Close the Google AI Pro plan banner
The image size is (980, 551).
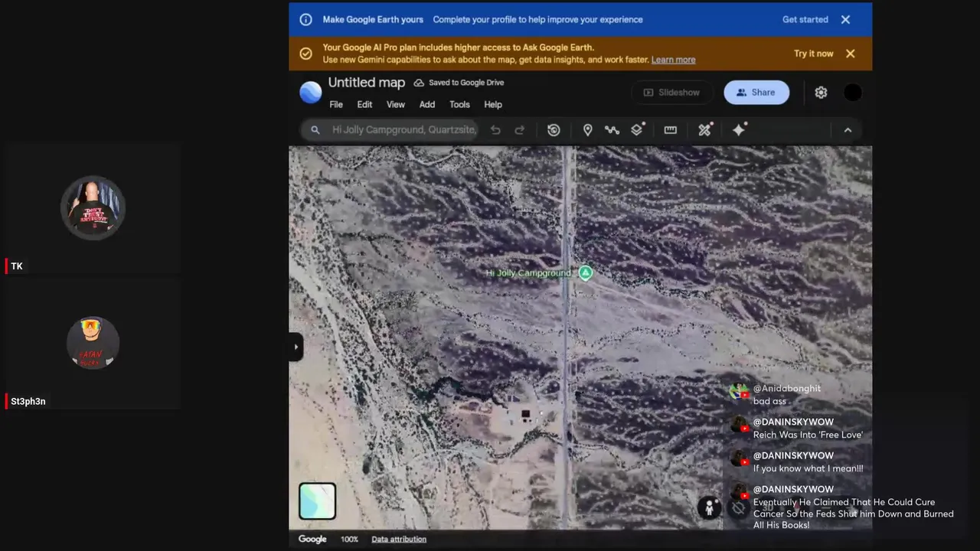850,54
